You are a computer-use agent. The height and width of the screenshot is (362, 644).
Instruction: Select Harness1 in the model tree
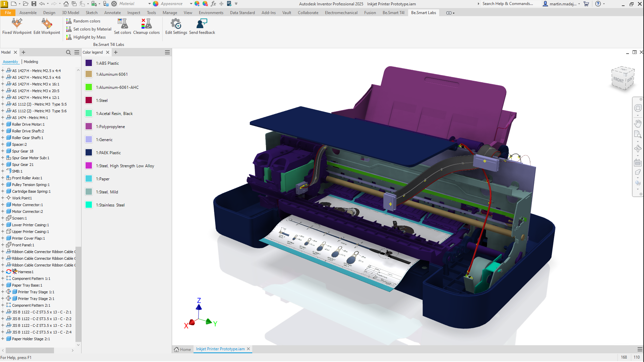pos(25,272)
